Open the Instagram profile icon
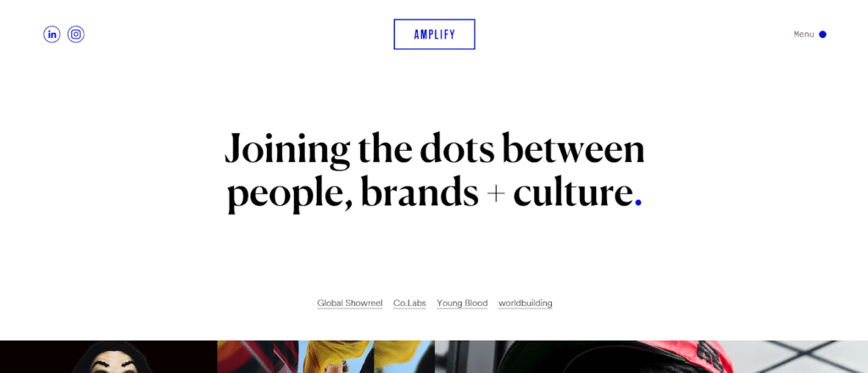868x373 pixels. click(76, 35)
